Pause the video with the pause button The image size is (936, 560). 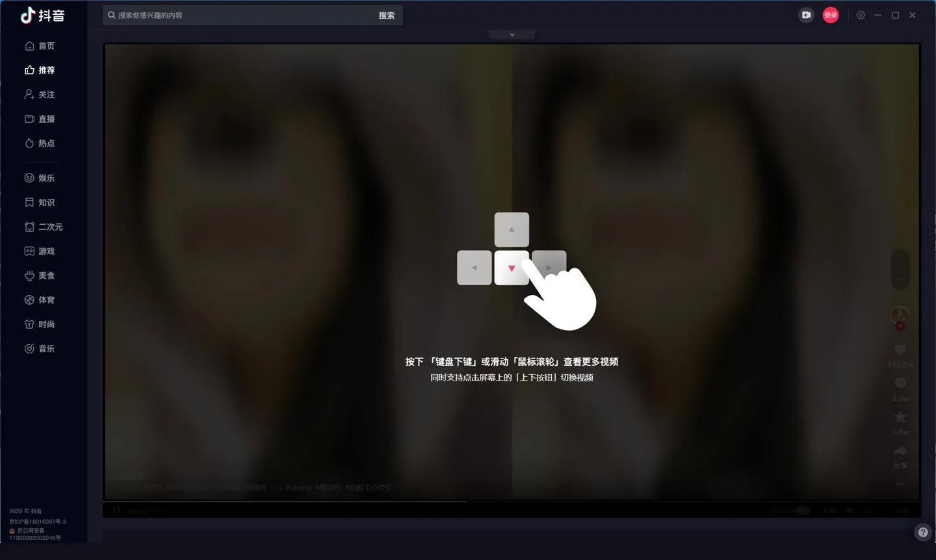(x=116, y=511)
